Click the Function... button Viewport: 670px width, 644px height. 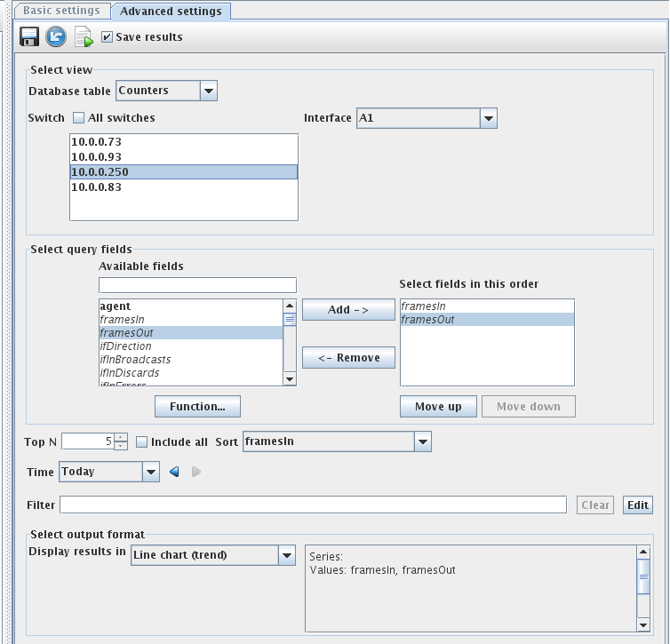click(197, 407)
